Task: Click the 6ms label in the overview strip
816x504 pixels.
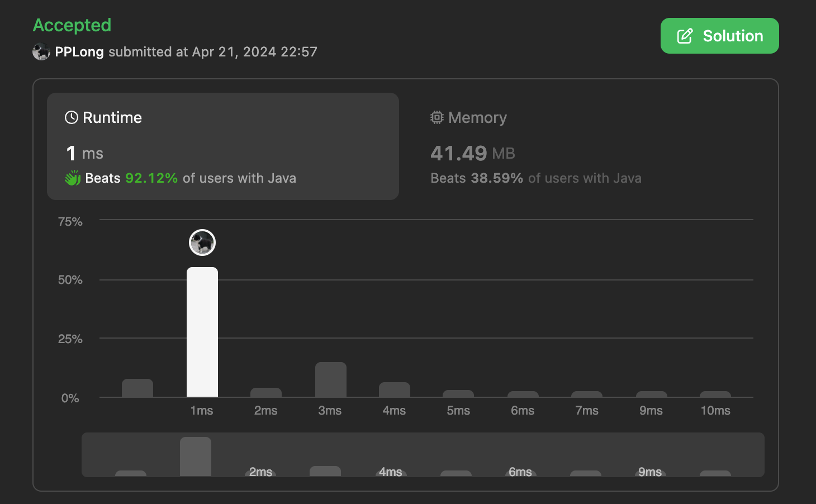Action: (520, 472)
